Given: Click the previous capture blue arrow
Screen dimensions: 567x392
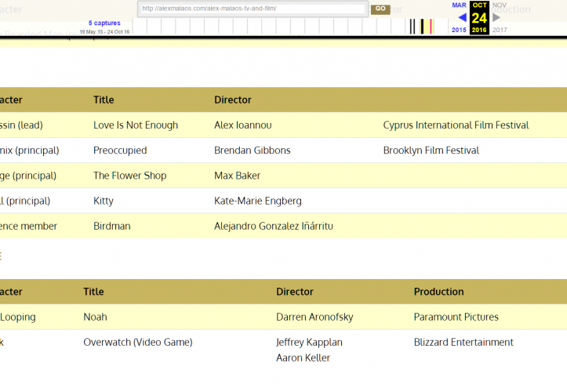Looking at the screenshot, I should 462,17.
